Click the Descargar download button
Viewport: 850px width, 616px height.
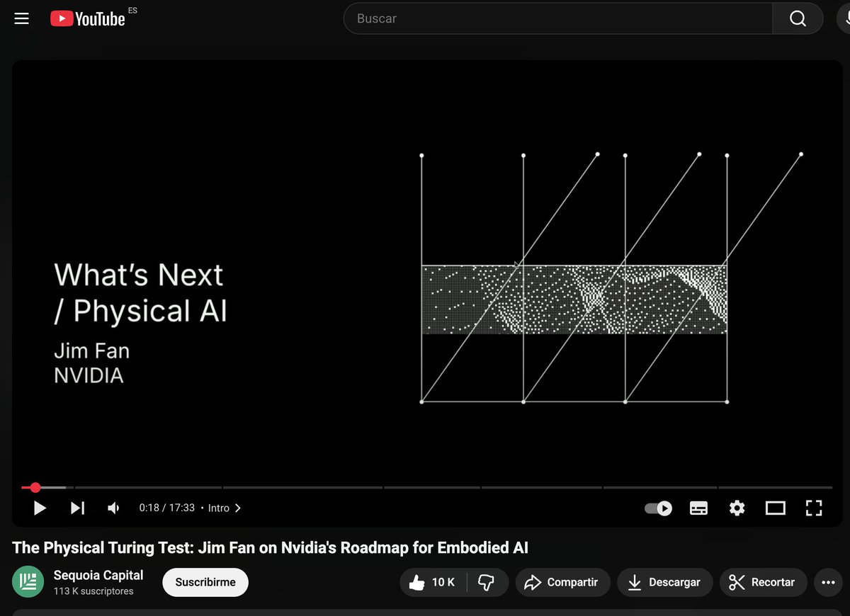click(x=664, y=582)
